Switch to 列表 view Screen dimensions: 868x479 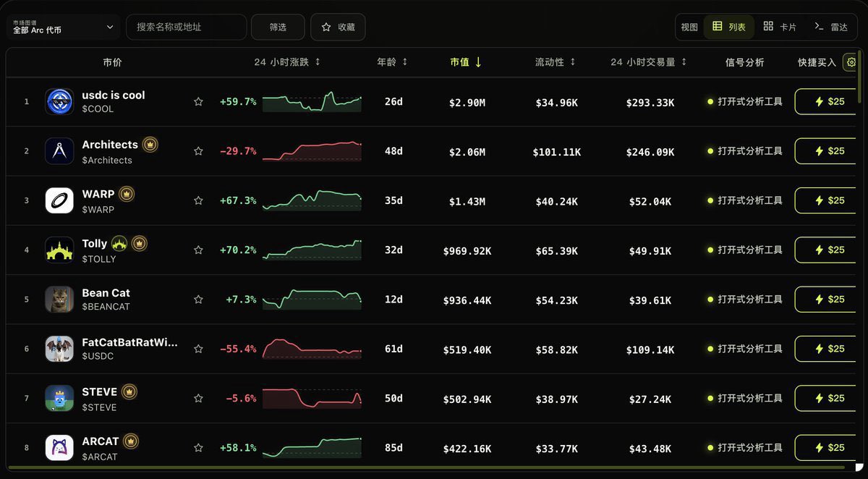pyautogui.click(x=729, y=27)
